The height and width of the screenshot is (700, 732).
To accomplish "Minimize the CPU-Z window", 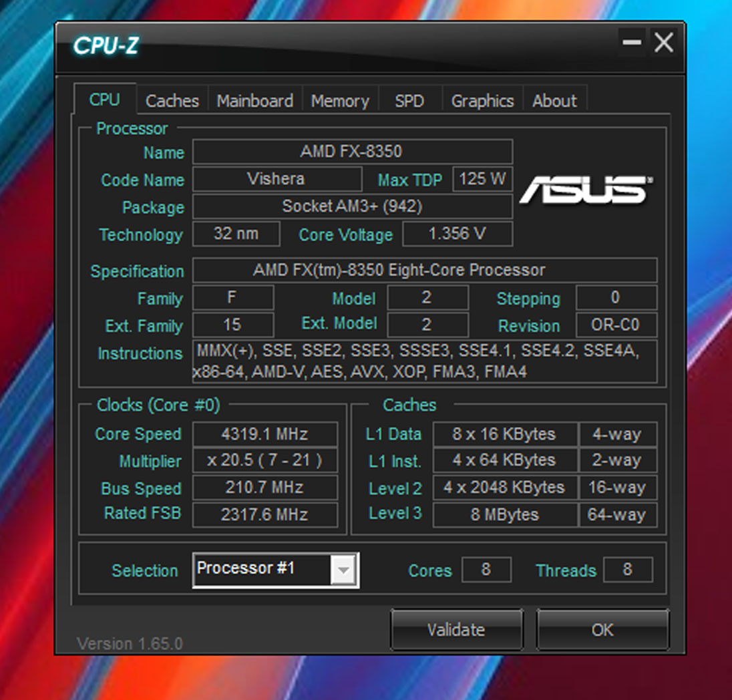I will coord(632,43).
